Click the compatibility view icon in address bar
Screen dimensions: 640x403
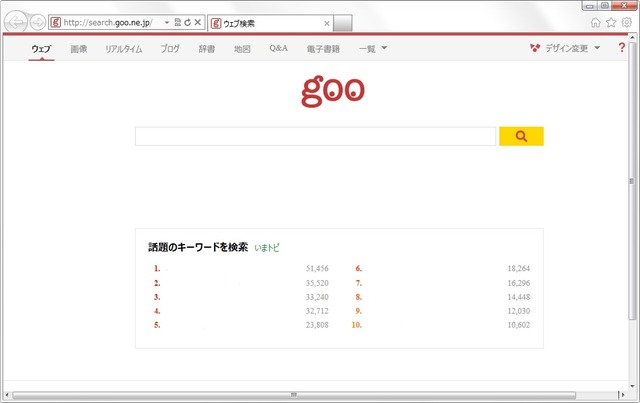[x=178, y=22]
